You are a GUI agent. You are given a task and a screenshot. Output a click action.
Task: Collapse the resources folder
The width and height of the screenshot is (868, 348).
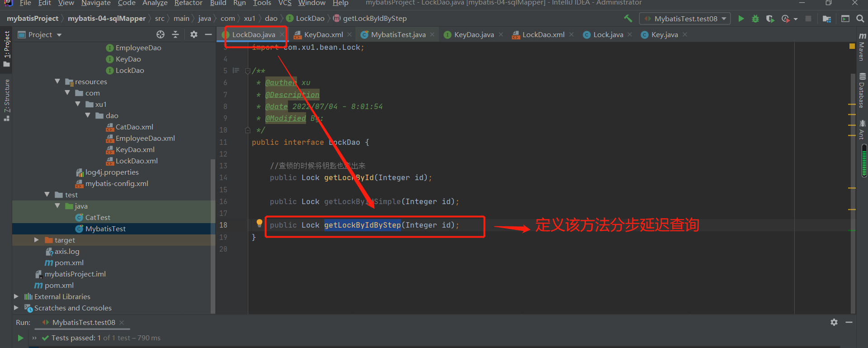57,81
